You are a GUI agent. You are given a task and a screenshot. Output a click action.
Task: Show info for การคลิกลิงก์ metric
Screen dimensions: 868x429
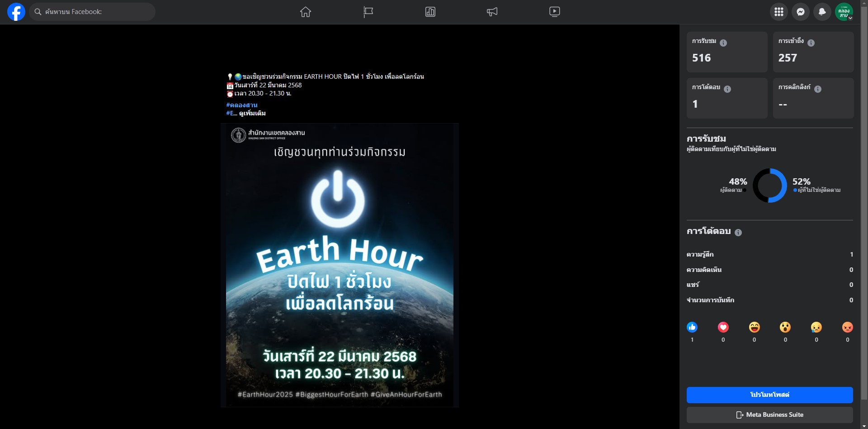tap(818, 89)
